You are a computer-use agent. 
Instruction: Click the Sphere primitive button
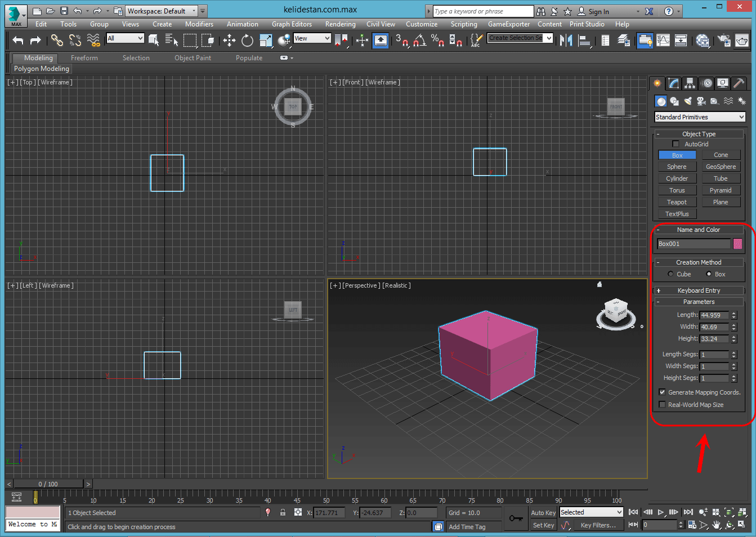click(677, 167)
